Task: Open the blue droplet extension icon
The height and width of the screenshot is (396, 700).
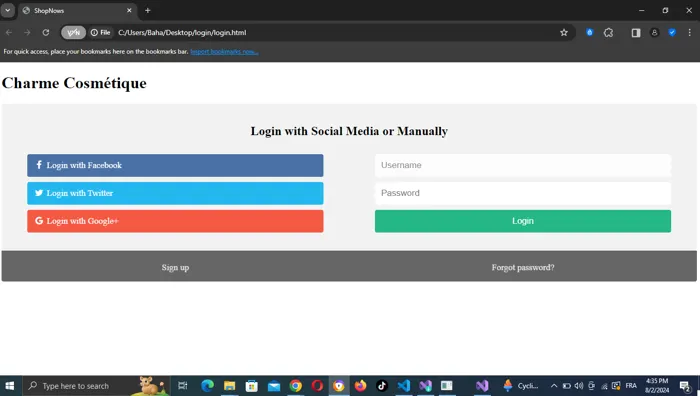Action: coord(590,33)
